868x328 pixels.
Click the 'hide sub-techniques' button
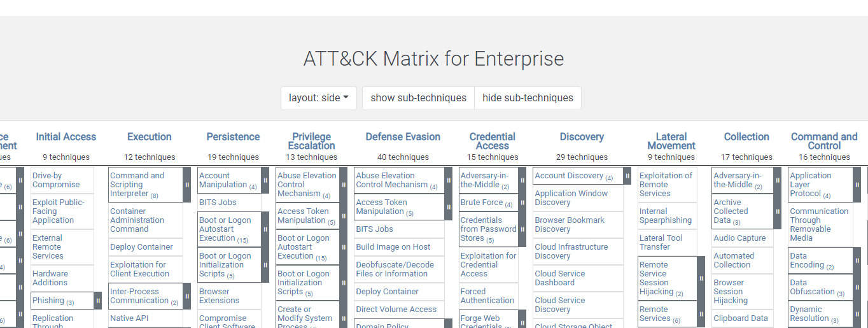click(528, 98)
